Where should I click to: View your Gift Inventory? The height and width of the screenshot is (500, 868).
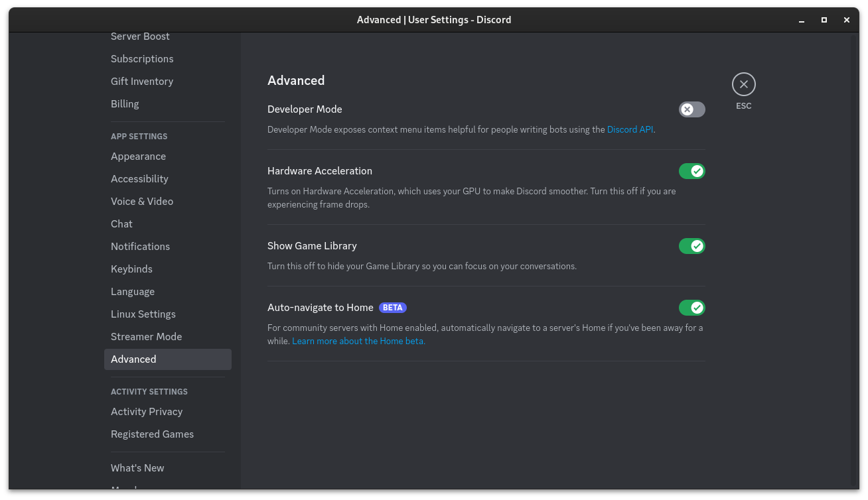[x=142, y=81]
